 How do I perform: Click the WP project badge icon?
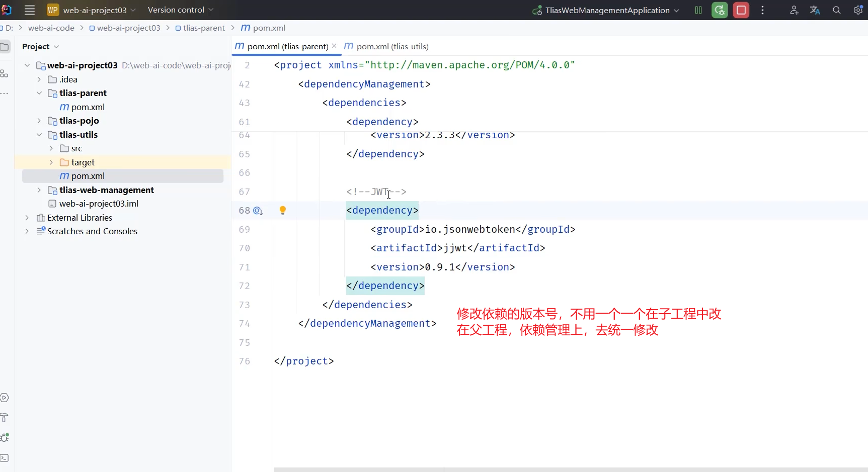click(53, 10)
